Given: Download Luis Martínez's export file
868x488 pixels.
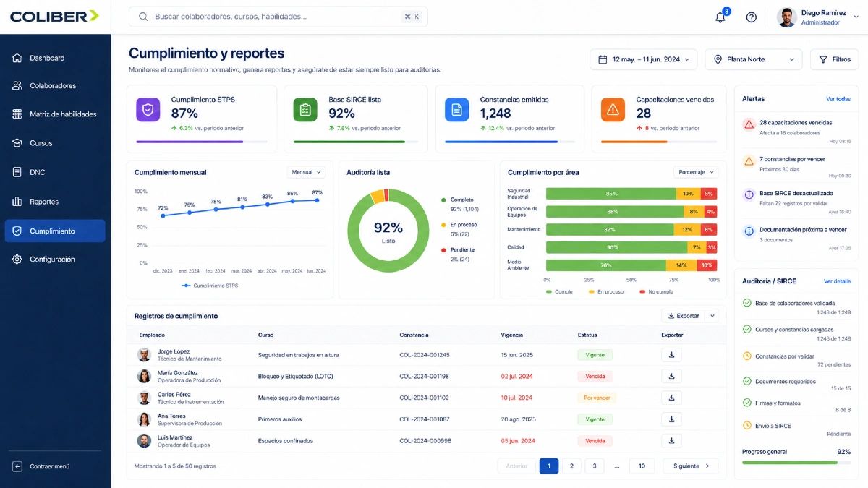Looking at the screenshot, I should pos(671,440).
